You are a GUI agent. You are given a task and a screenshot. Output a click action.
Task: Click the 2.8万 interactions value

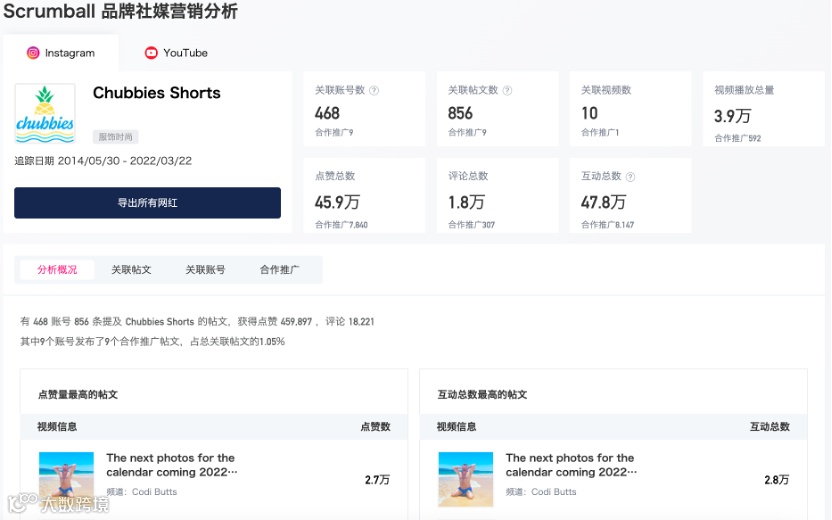click(777, 480)
